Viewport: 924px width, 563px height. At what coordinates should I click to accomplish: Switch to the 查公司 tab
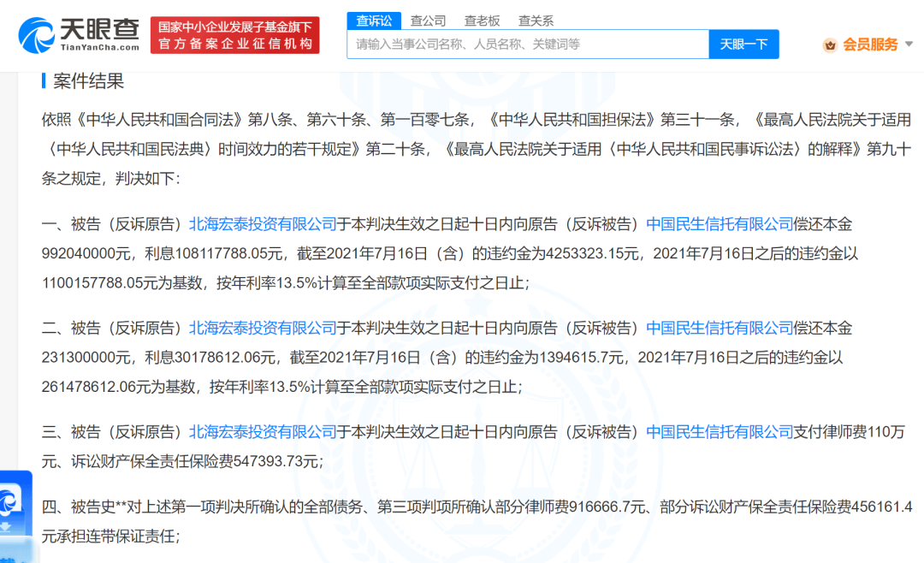point(428,21)
